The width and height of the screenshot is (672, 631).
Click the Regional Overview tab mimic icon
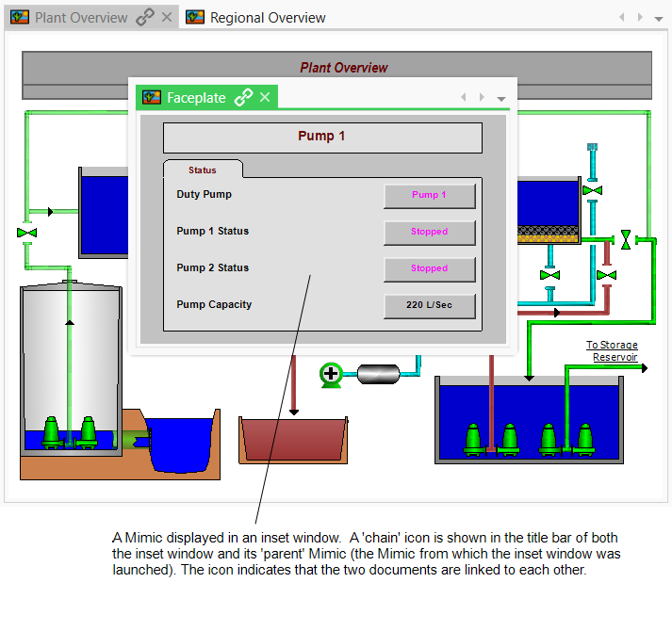(195, 17)
